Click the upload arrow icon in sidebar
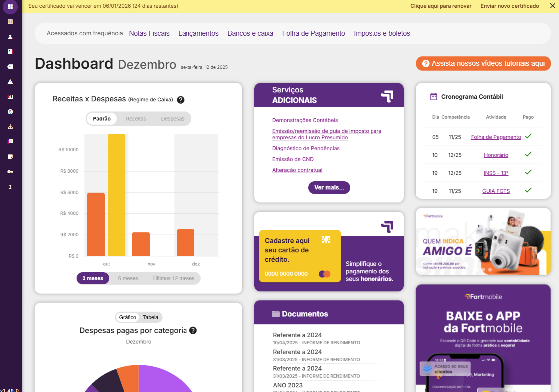This screenshot has width=559, height=392. tap(10, 187)
